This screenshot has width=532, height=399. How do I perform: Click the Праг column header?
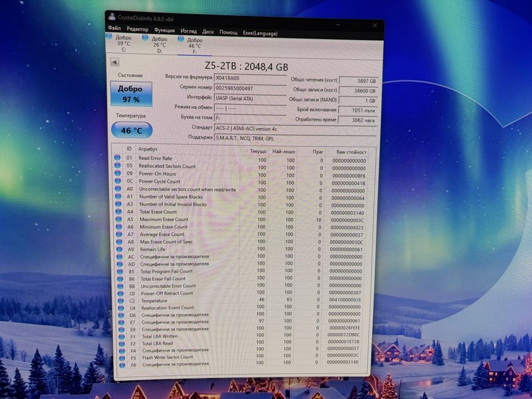click(318, 152)
